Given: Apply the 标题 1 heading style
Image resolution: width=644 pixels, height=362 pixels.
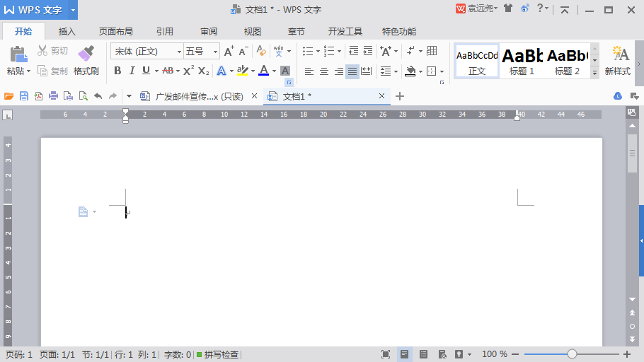Looking at the screenshot, I should coord(522,61).
